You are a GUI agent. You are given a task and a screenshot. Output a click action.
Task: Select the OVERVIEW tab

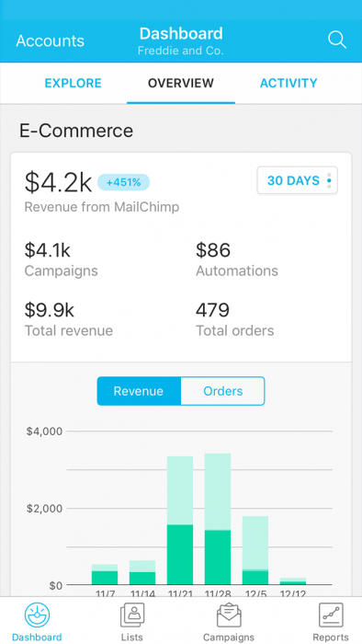(181, 84)
